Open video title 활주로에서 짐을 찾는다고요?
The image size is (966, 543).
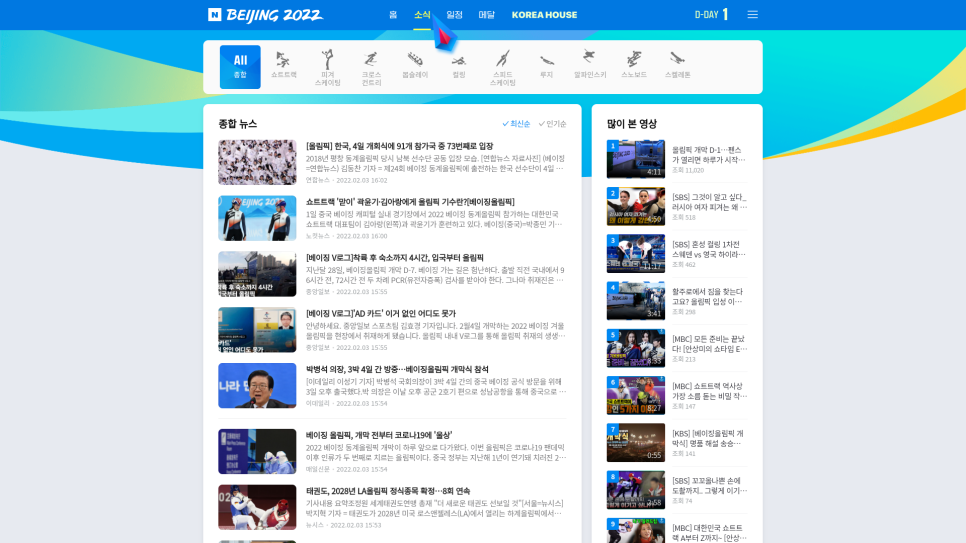707,296
